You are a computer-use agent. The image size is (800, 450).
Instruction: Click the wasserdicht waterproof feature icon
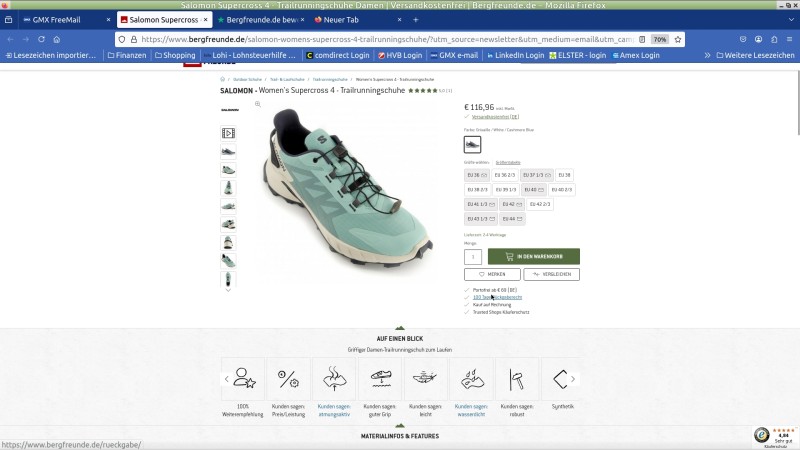[471, 379]
